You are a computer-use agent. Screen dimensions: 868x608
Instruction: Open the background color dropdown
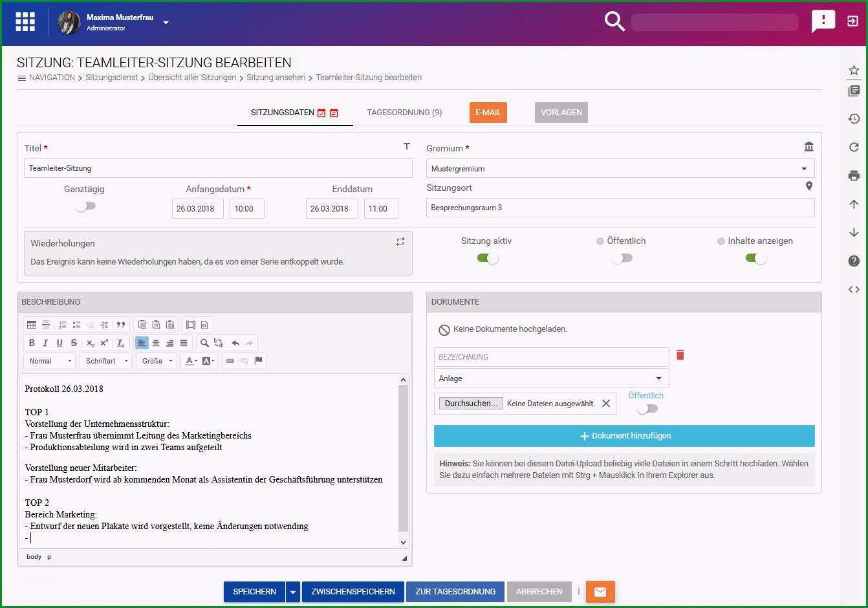pyautogui.click(x=208, y=361)
